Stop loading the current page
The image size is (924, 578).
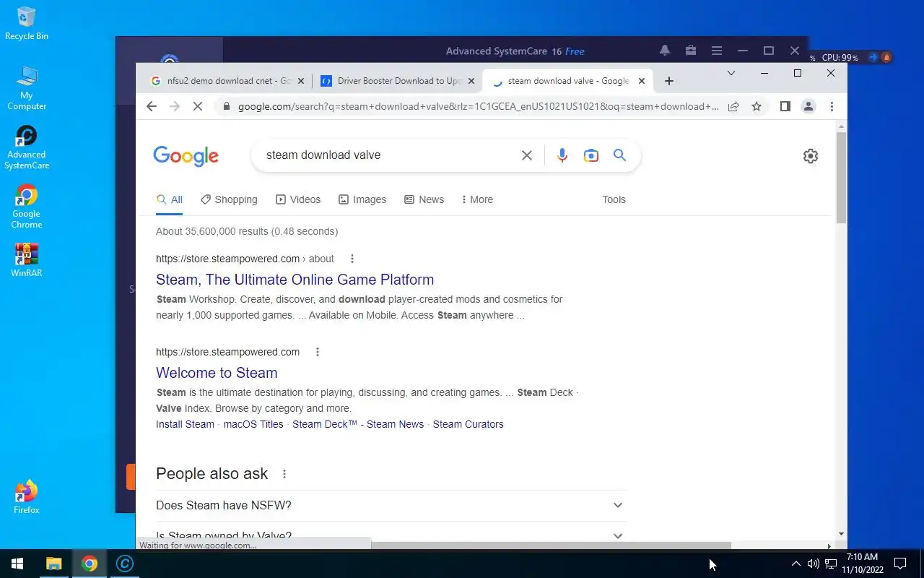[199, 106]
